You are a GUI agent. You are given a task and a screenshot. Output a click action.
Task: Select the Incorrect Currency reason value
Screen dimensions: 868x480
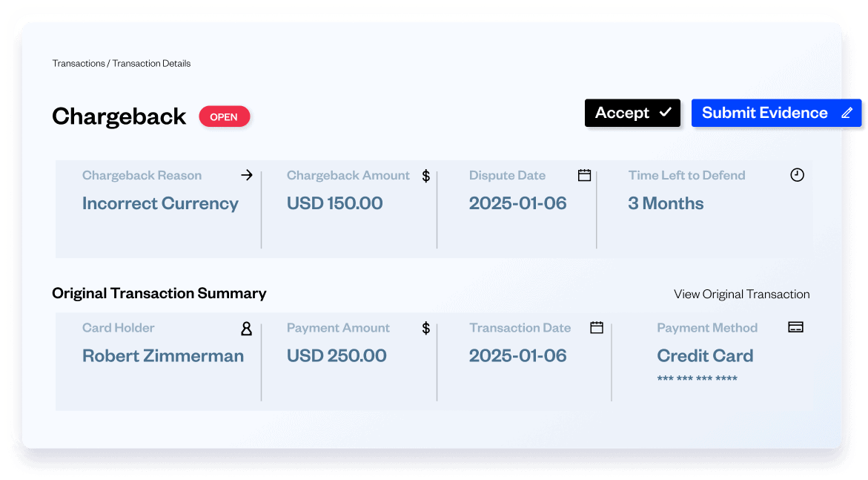[x=160, y=203]
